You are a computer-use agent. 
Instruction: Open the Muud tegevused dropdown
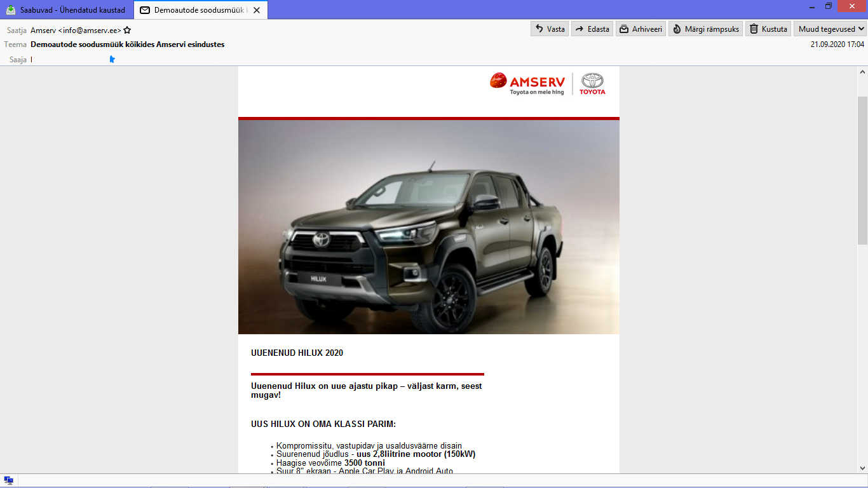[x=831, y=29]
